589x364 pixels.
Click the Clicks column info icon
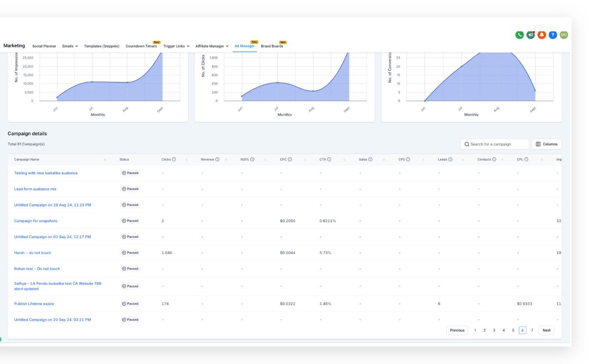(174, 159)
